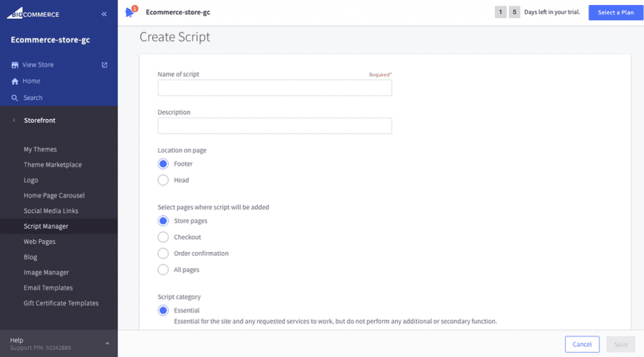Click the View Store storefront icon

pyautogui.click(x=15, y=65)
